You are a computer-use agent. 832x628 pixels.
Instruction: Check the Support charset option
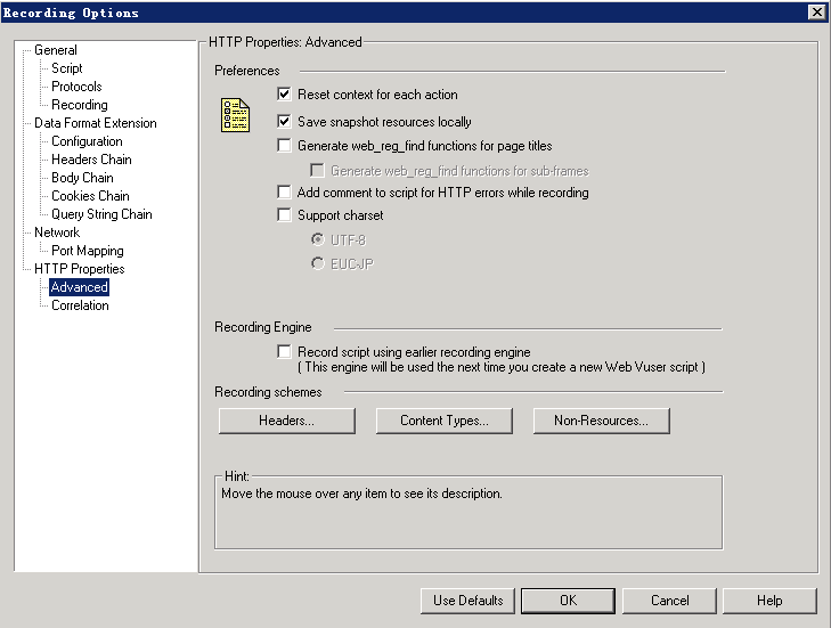(284, 215)
